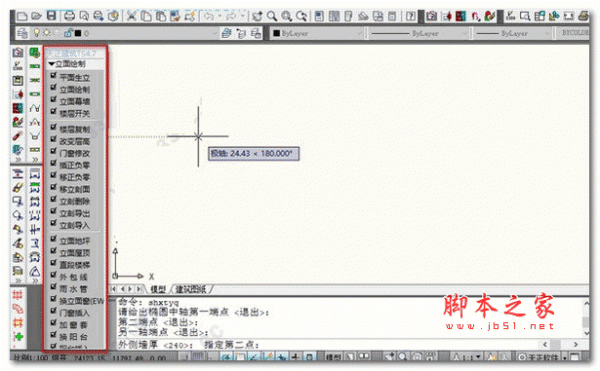Switch to the layout tab beside 模型

click(x=191, y=289)
